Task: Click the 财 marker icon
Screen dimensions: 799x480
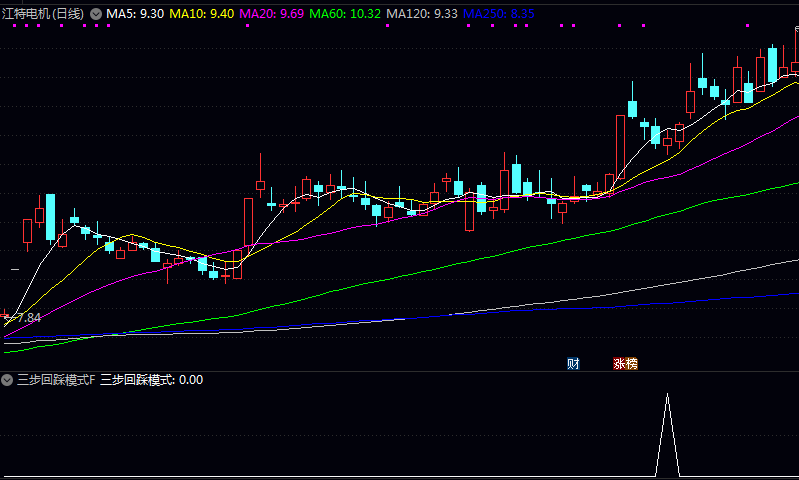Action: click(573, 363)
